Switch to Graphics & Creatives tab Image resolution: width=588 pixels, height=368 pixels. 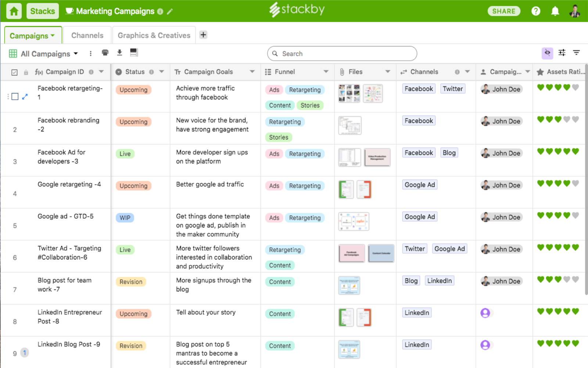154,35
